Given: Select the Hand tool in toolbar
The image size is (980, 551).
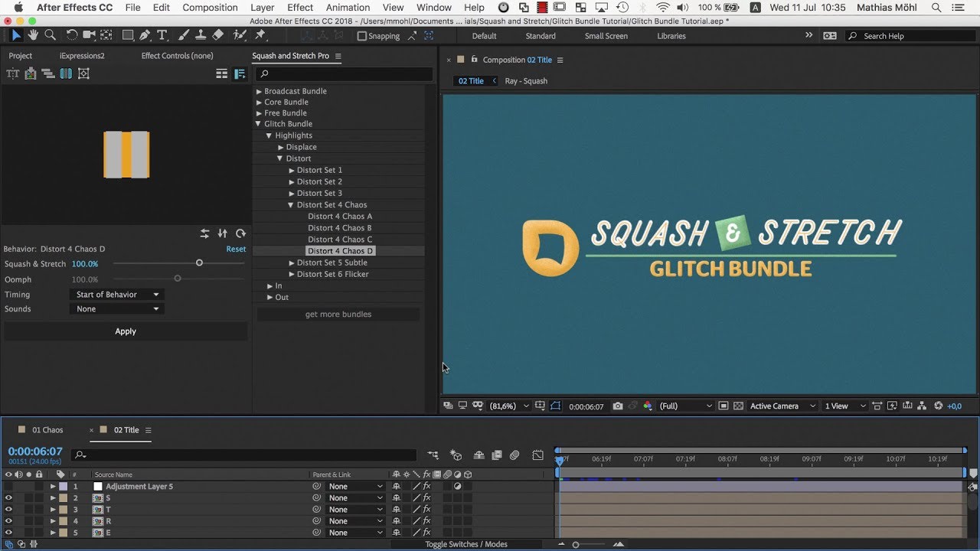Looking at the screenshot, I should click(x=33, y=35).
